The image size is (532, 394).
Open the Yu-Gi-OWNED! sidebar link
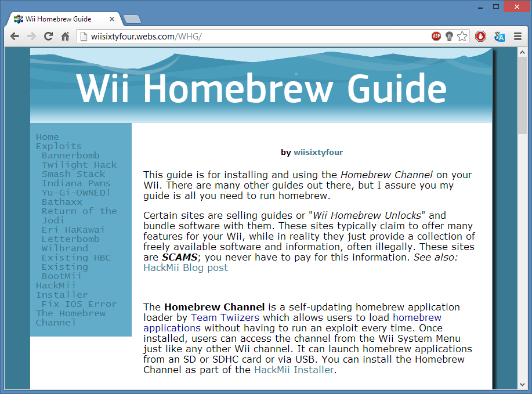point(76,193)
